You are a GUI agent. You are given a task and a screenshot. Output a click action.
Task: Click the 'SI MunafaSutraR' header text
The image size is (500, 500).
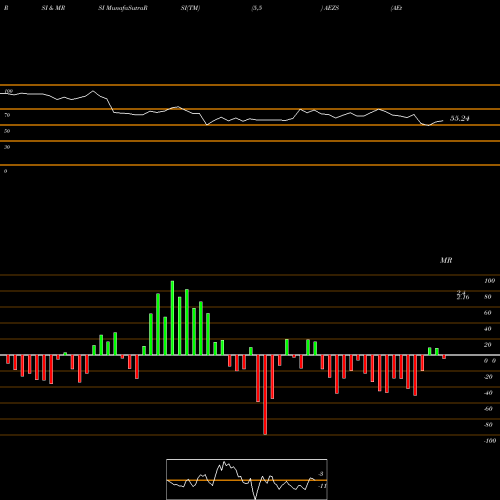(123, 8)
